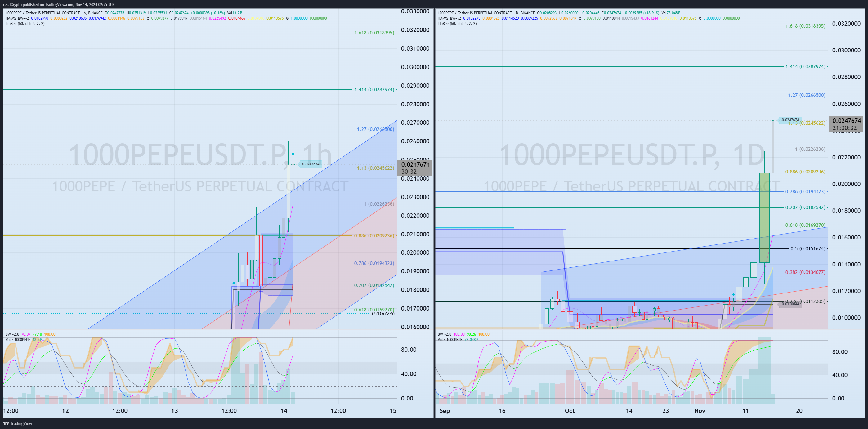
Task: Click the LinReg (50, ohlc4, 2, 2) legend on the 1D chart
Action: [457, 24]
